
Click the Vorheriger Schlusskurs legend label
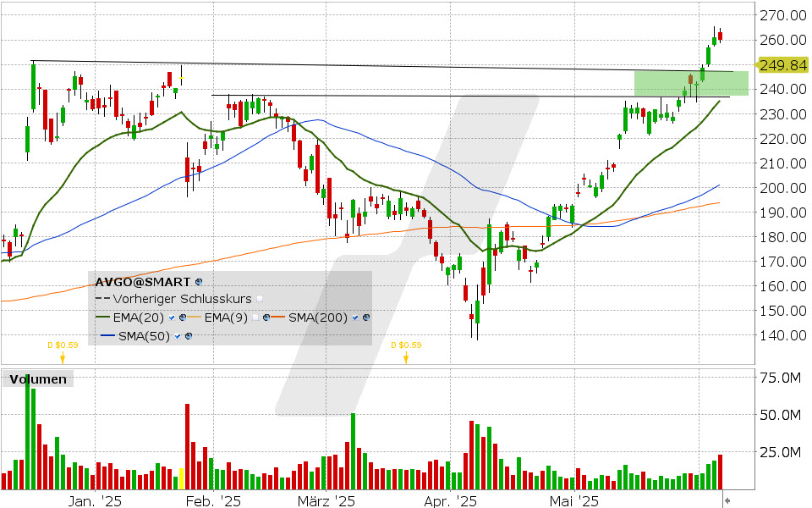point(183,299)
